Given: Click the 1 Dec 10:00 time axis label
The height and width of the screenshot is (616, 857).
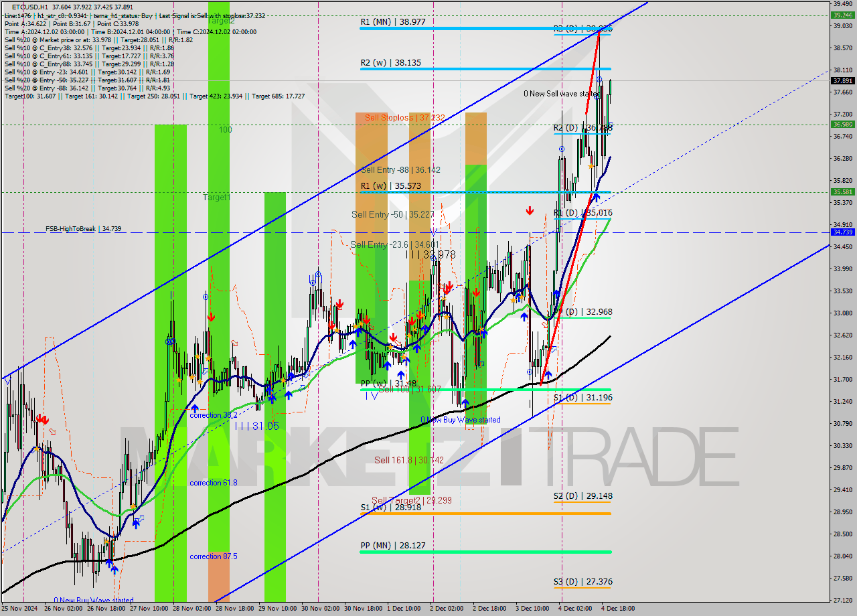Looking at the screenshot, I should (x=403, y=609).
